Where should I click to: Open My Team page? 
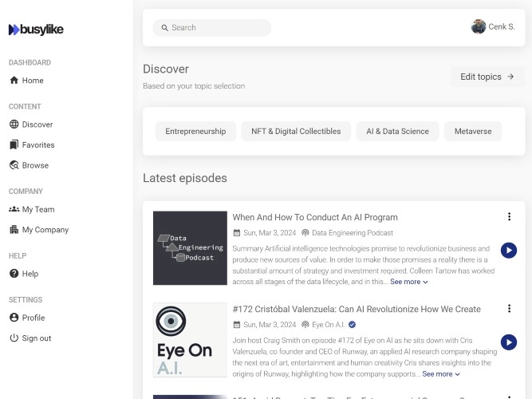(x=32, y=210)
